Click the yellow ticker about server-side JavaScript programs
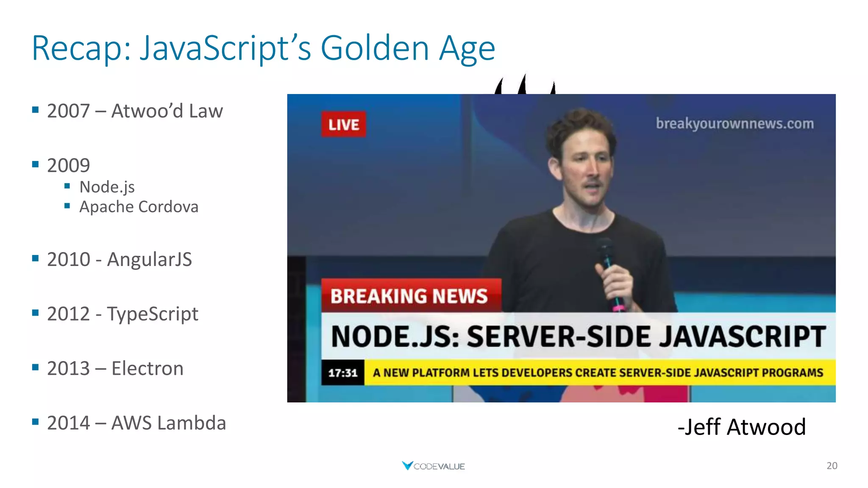 tap(600, 372)
